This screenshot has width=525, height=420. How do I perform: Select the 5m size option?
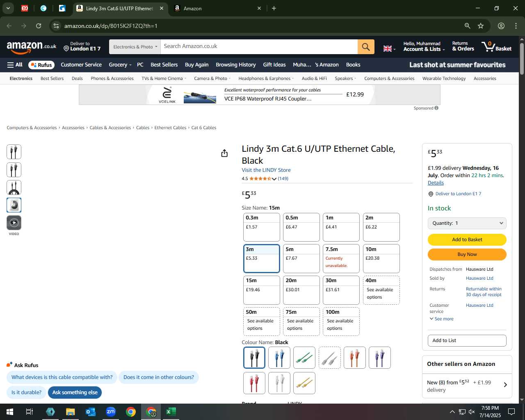[301, 258]
